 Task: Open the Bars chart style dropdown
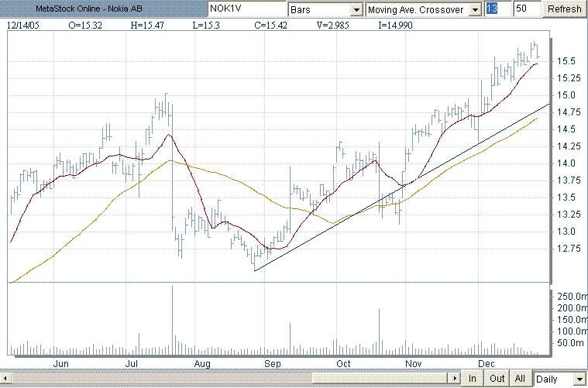[356, 9]
